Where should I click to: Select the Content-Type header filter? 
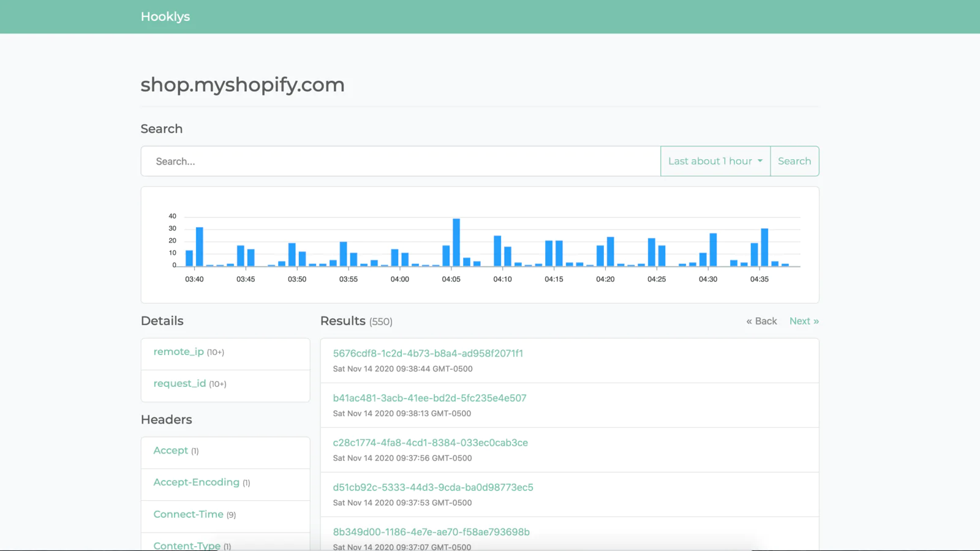186,545
